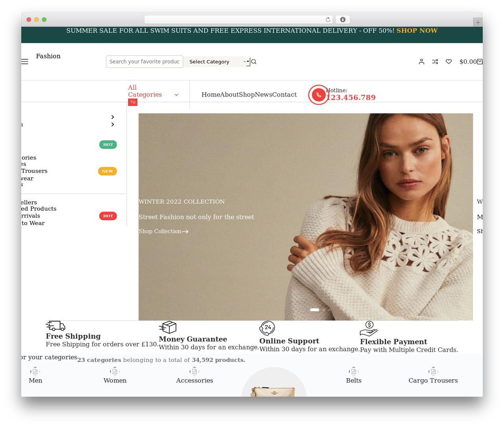
Task: Select the Cargo Trousers category label
Action: pos(433,381)
